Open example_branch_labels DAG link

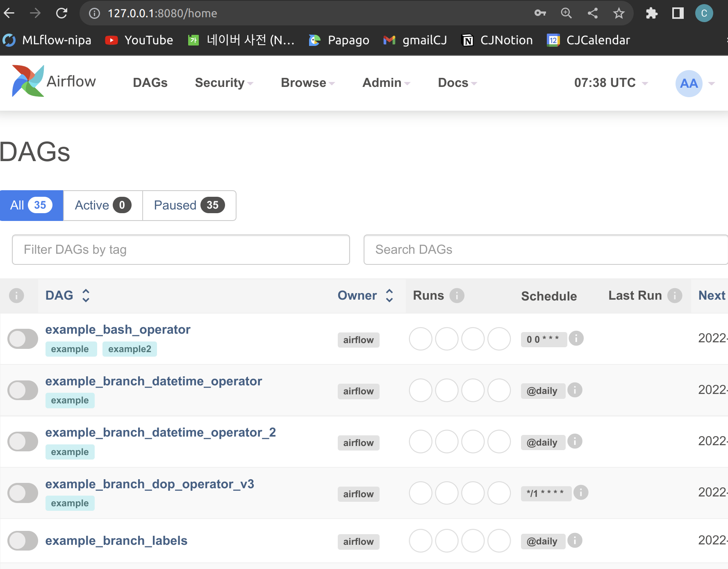click(x=116, y=541)
